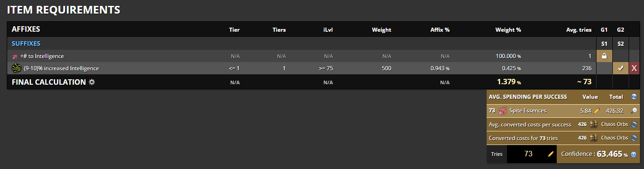Select the G1 group column header
This screenshot has width=644, height=169.
[x=604, y=29]
